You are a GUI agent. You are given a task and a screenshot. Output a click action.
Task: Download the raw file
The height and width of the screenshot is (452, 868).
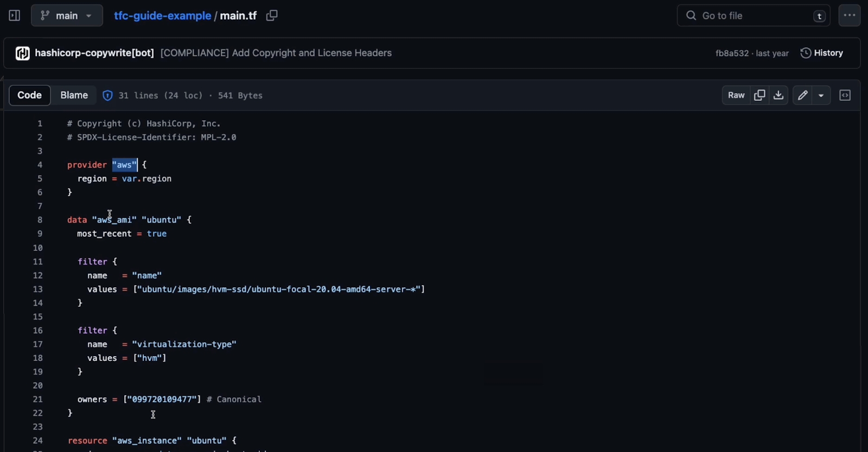coord(778,95)
